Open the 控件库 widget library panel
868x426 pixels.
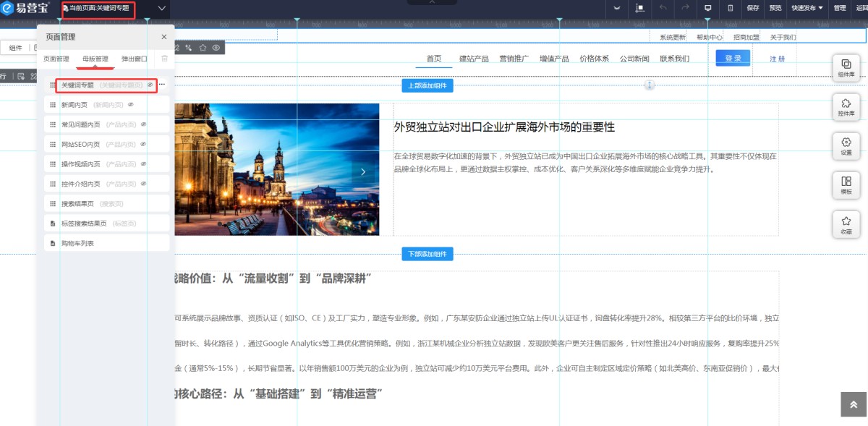[846, 106]
